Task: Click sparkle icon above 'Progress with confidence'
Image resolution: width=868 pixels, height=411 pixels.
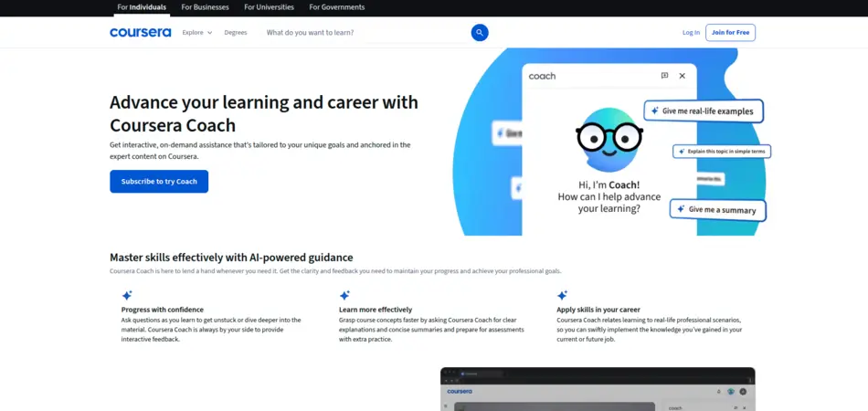Action: tap(127, 295)
